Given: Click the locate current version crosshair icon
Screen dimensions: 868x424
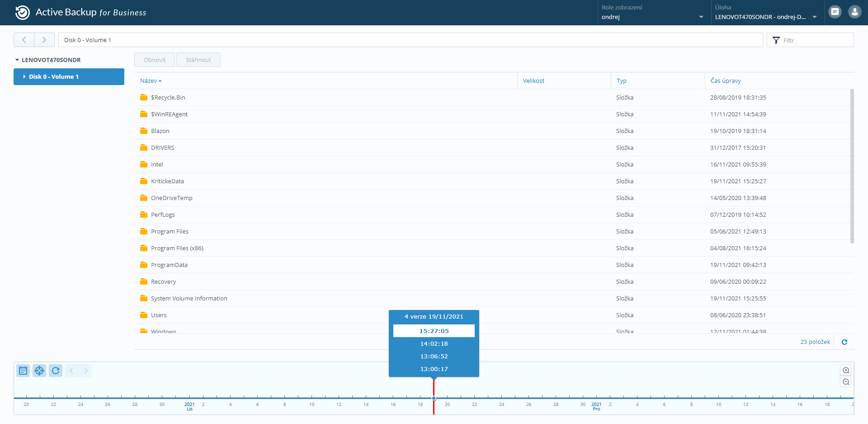Looking at the screenshot, I should 39,371.
